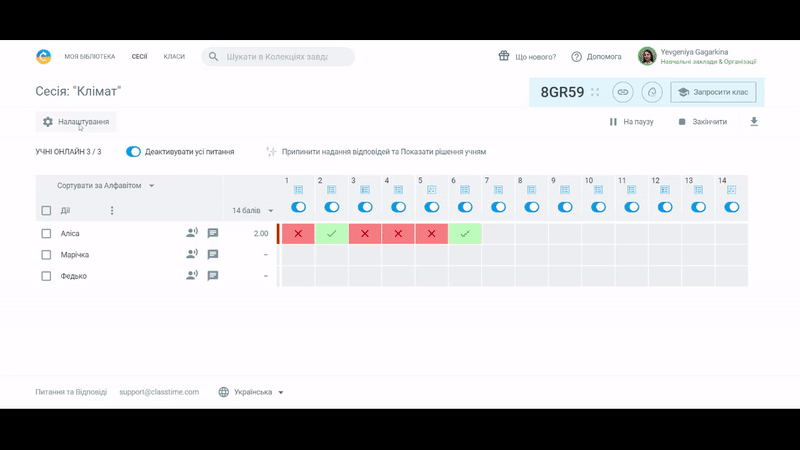Open the Українська language selector

click(252, 392)
